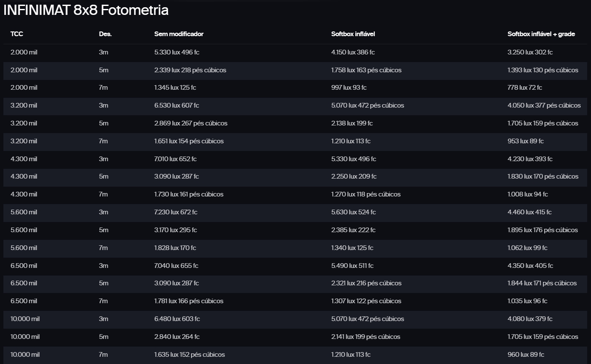Click the 1.307 lux 122 pés cúbicos cell

coord(366,301)
